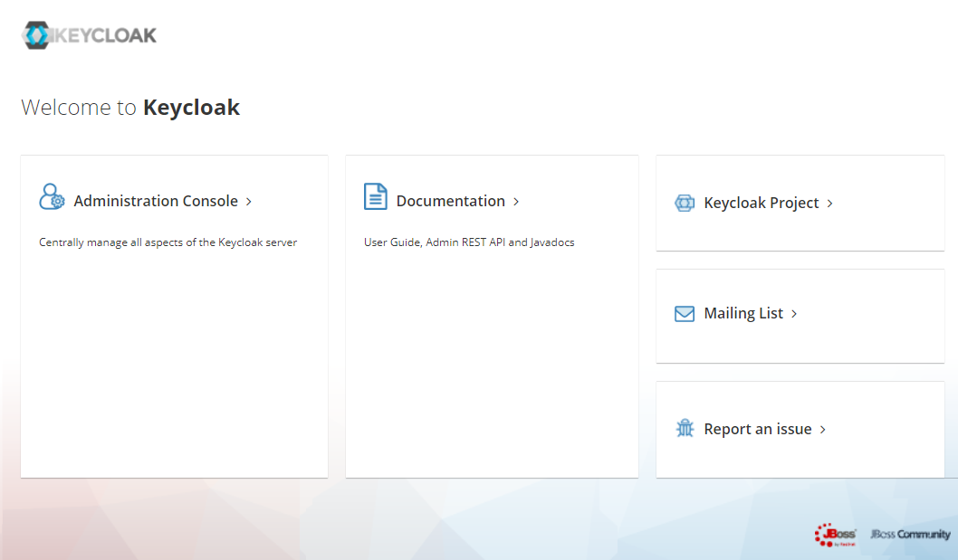Click the chevron beside Report an issue
Screen dimensions: 958x560
tap(822, 429)
